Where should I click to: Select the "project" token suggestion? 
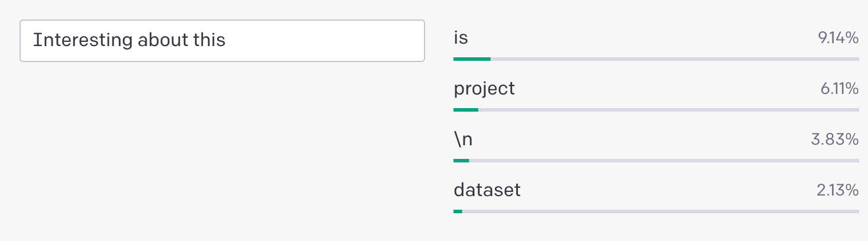(x=484, y=89)
